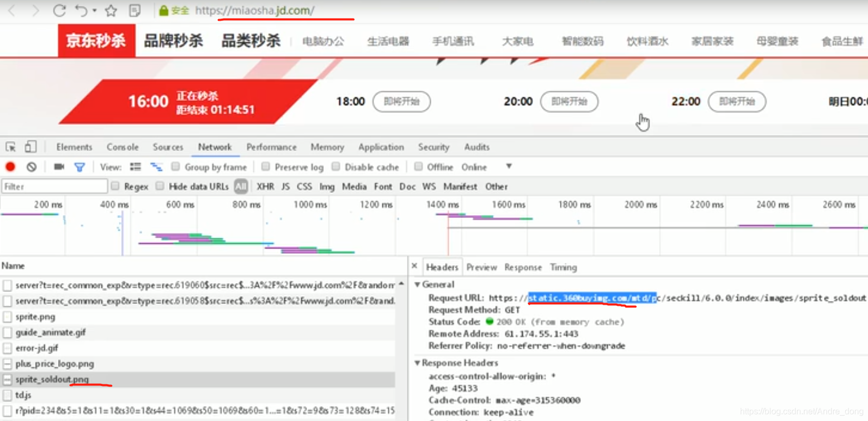Enable Group by frame checkbox
This screenshot has height=421, width=868.
pyautogui.click(x=175, y=167)
